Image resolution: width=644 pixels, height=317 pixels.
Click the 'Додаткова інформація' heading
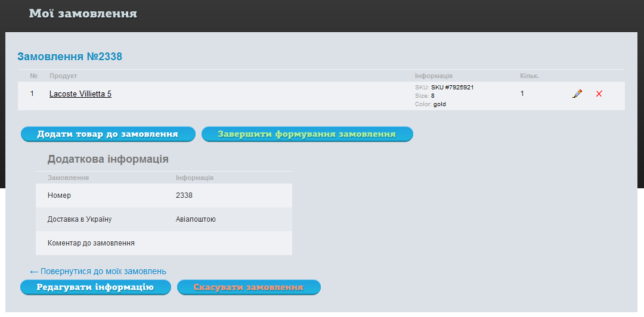click(108, 159)
